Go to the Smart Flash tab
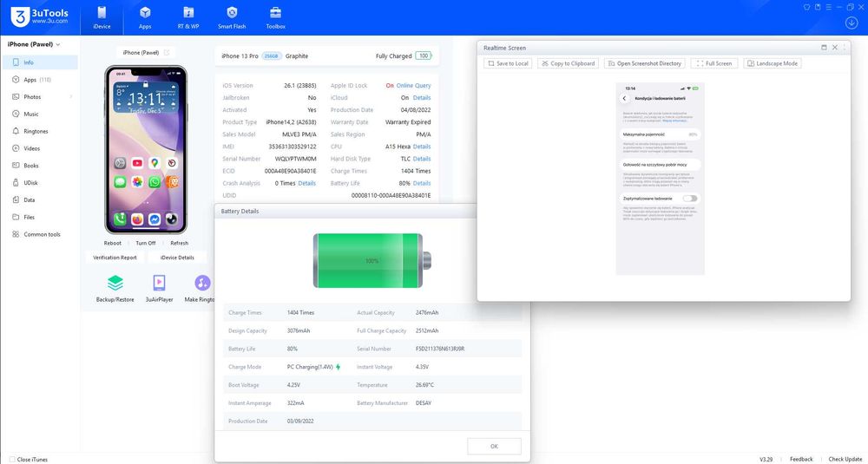The width and height of the screenshot is (868, 464). point(232,18)
